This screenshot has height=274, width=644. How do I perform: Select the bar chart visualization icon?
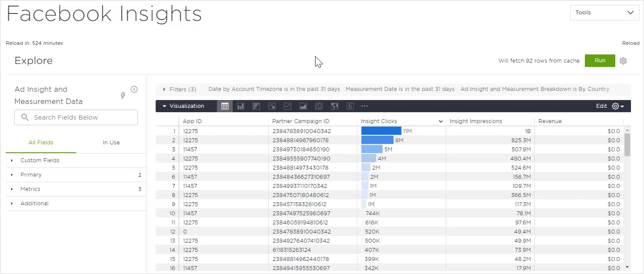tap(256, 106)
